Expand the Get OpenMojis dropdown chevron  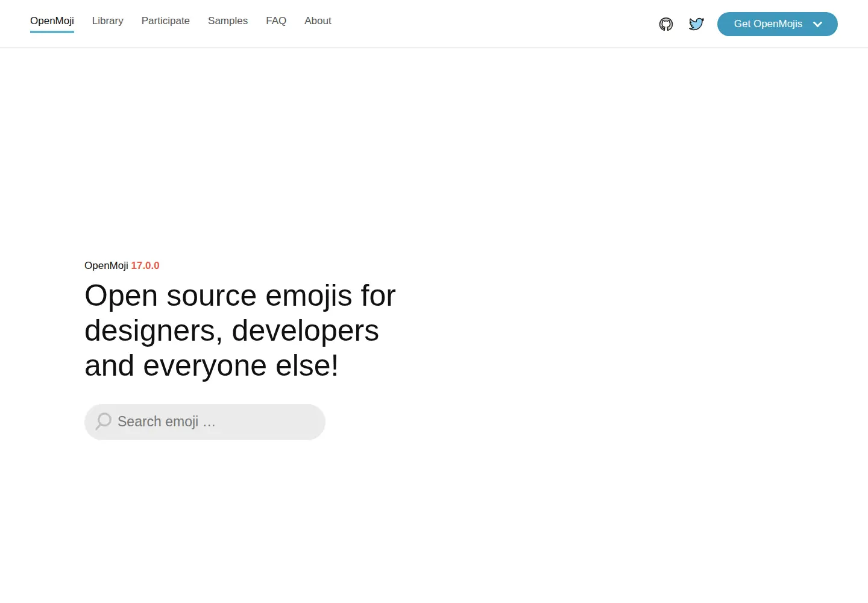[817, 24]
